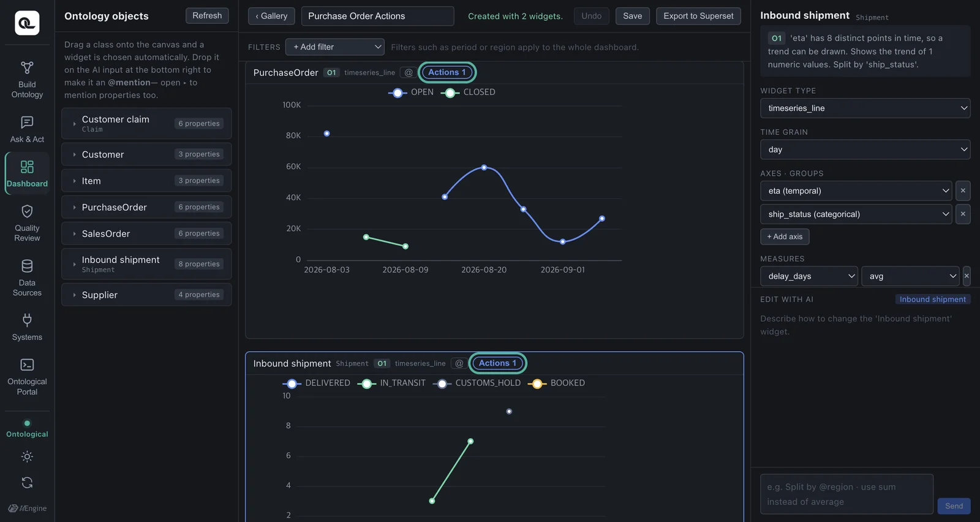Open the widget type dropdown
This screenshot has height=522, width=980.
click(865, 108)
